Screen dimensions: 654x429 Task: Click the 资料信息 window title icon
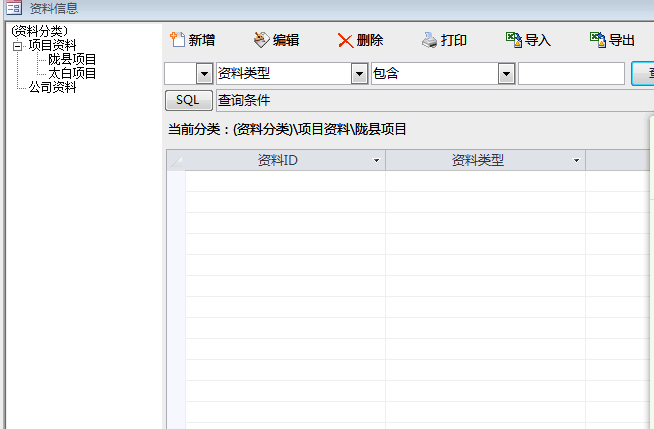pyautogui.click(x=14, y=9)
